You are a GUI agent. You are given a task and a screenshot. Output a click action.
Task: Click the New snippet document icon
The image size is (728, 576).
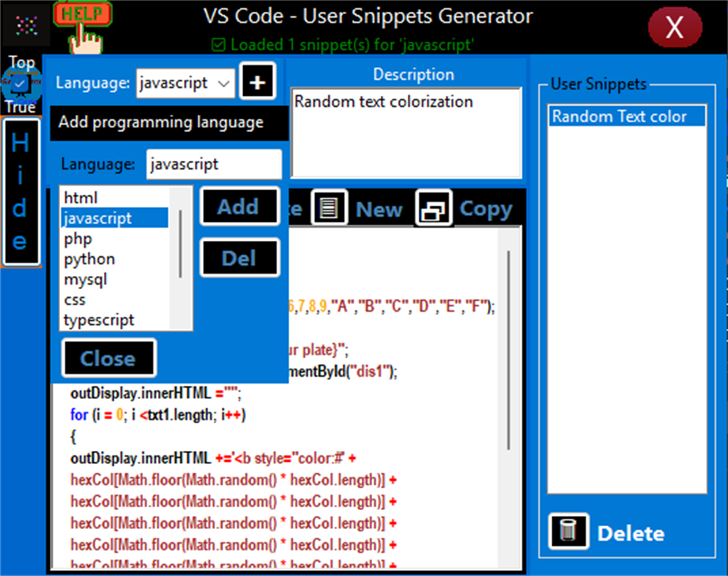pyautogui.click(x=329, y=208)
